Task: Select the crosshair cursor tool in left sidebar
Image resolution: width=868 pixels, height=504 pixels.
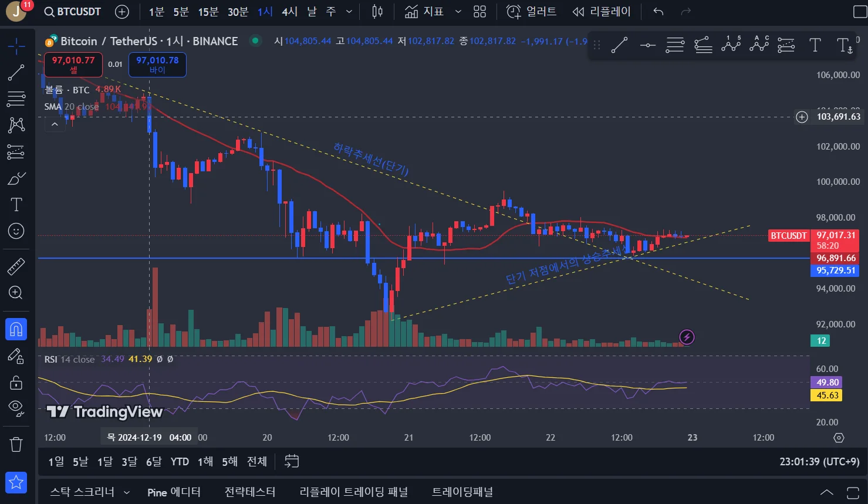Action: pos(16,46)
